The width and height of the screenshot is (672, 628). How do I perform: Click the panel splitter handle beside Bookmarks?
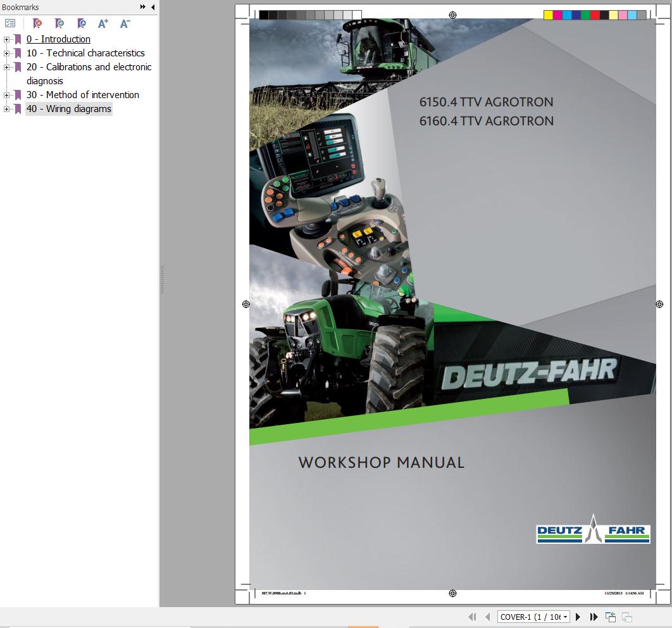pos(162,279)
